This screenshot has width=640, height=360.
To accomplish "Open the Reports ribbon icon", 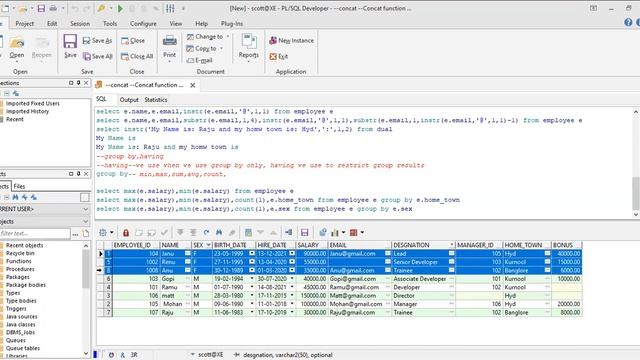I will click(x=249, y=42).
